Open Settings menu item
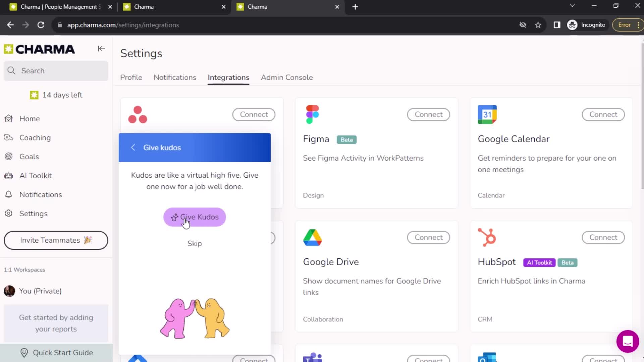The width and height of the screenshot is (644, 362). pyautogui.click(x=34, y=214)
